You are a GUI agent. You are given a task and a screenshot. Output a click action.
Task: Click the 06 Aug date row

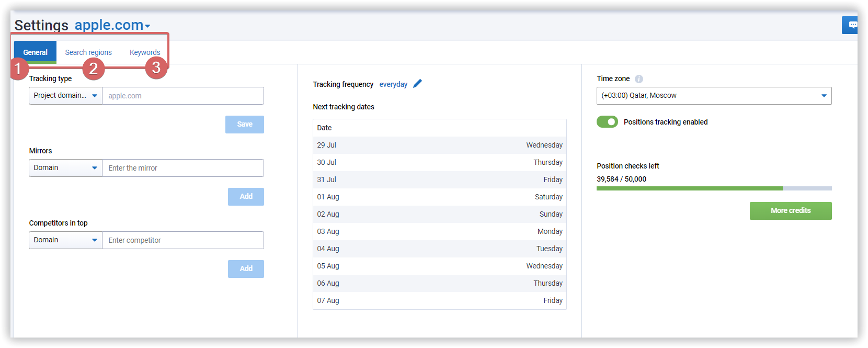[x=440, y=283]
